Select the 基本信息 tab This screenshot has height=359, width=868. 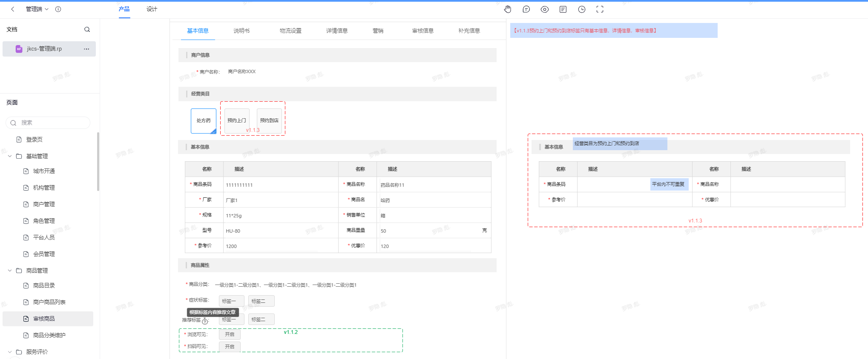198,31
